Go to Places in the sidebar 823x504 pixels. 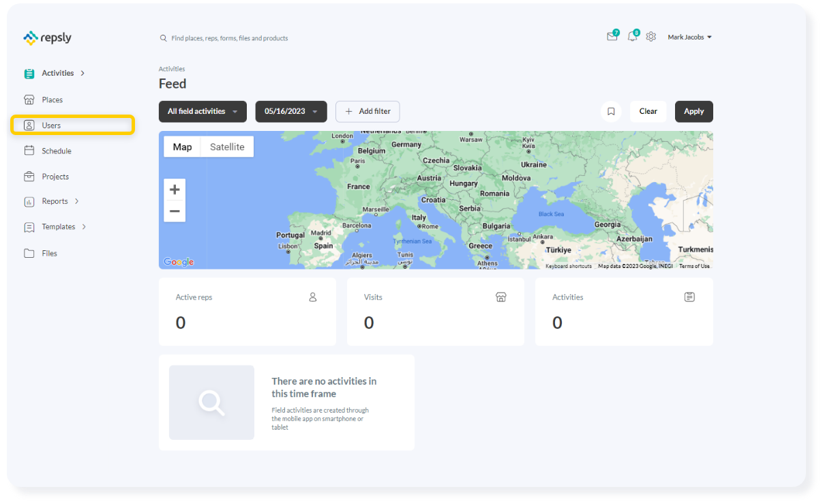53,100
